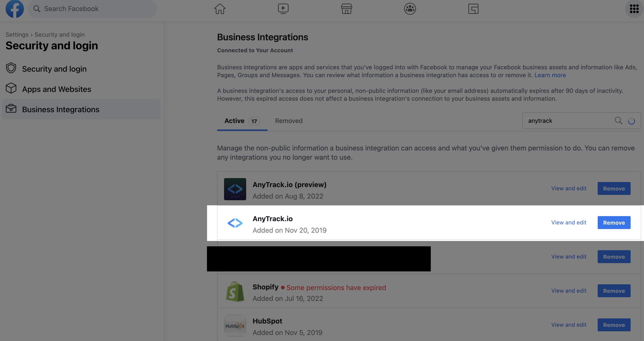Open the Home feed icon
Image resolution: width=644 pixels, height=341 pixels.
tap(220, 9)
